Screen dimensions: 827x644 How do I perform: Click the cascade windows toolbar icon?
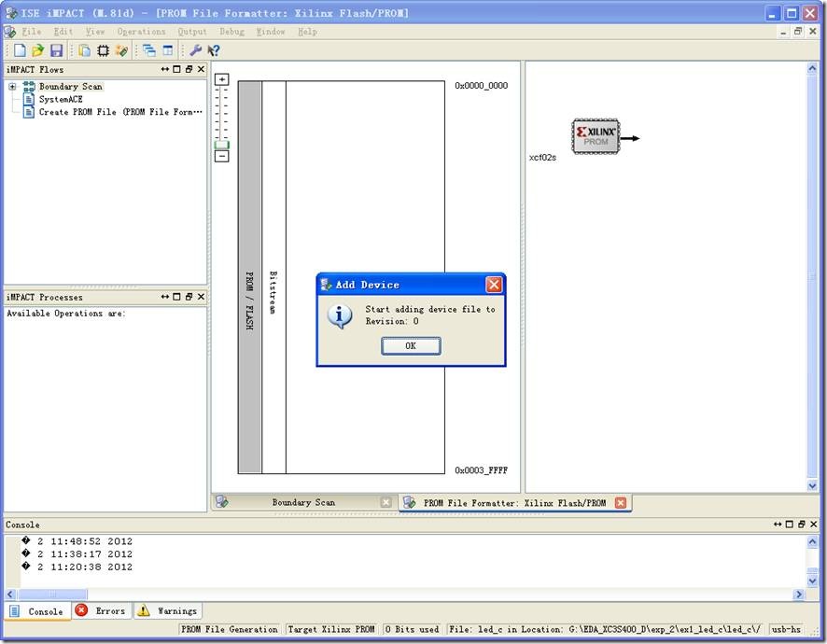coord(149,50)
